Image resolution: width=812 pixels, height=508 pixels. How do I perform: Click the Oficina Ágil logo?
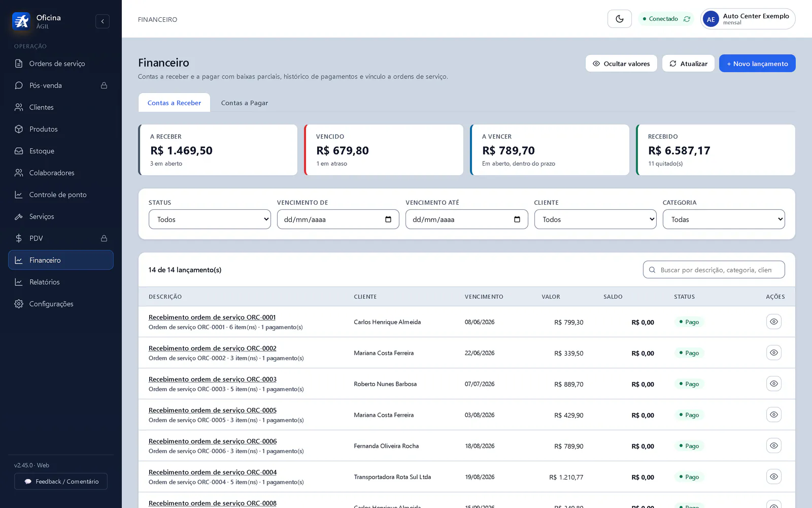point(21,21)
